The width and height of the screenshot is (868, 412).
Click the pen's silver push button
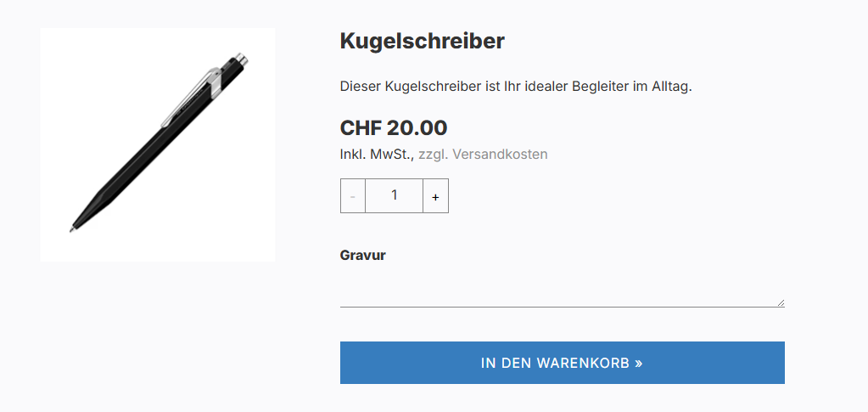[x=242, y=59]
